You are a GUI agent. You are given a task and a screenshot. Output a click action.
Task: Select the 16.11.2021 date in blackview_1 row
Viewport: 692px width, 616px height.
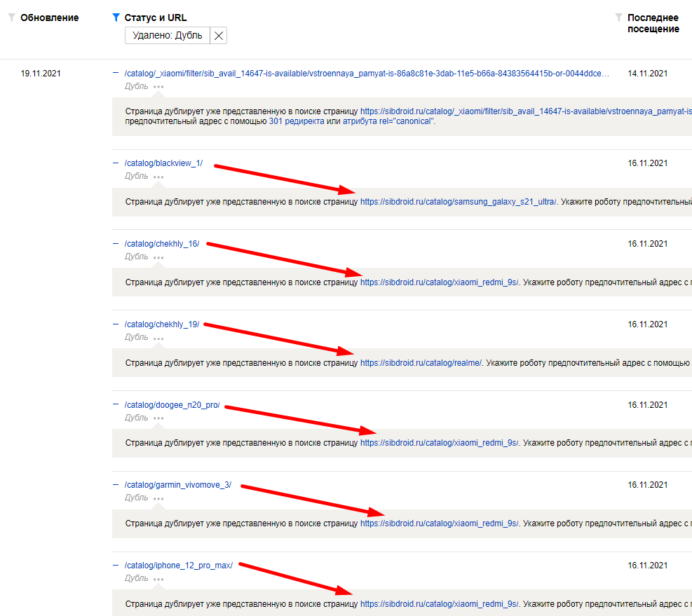(x=648, y=163)
